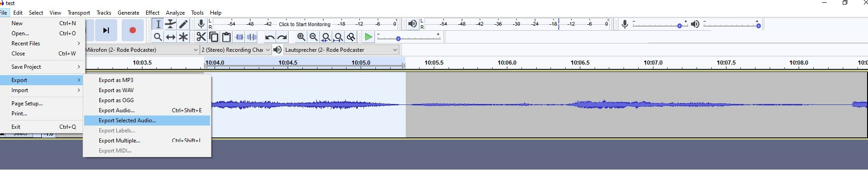The height and width of the screenshot is (170, 868).
Task: Click the Silence audio selection icon
Action: (x=251, y=37)
